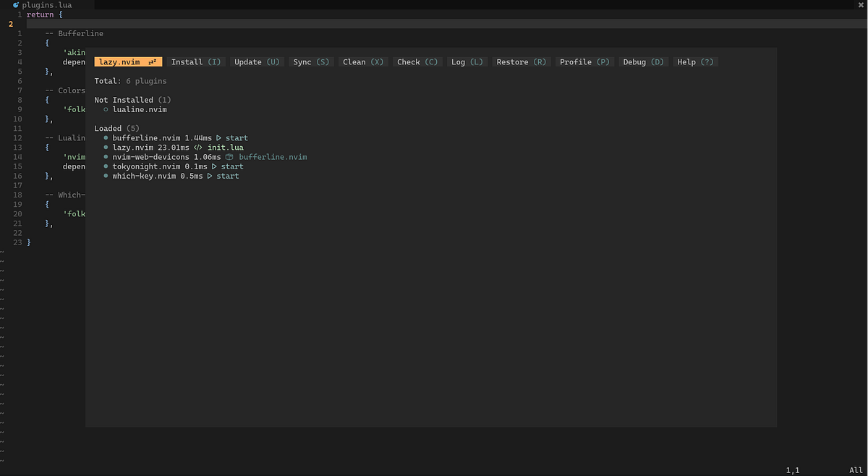Expand the lualine.nvim plugin entry

(x=139, y=109)
